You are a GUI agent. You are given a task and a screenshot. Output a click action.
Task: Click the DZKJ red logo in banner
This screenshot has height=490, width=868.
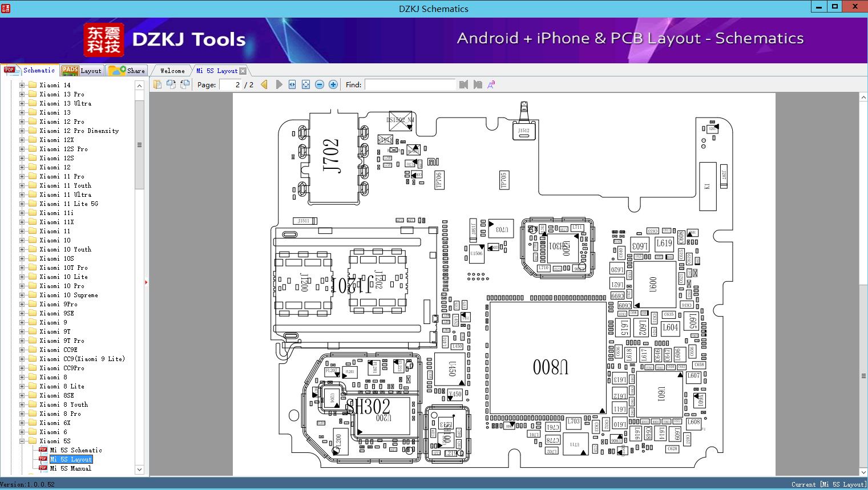(104, 39)
